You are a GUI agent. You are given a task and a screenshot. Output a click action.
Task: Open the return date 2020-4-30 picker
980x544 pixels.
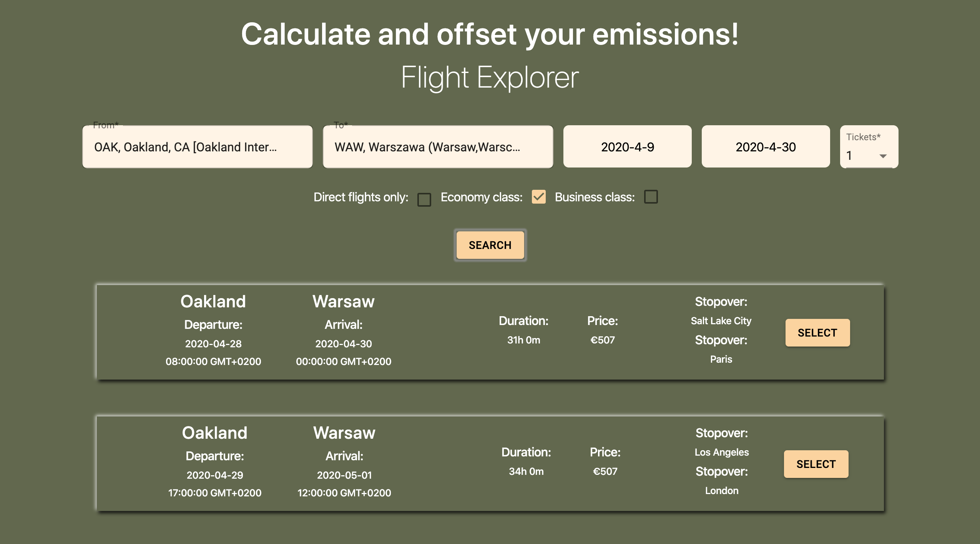point(766,147)
